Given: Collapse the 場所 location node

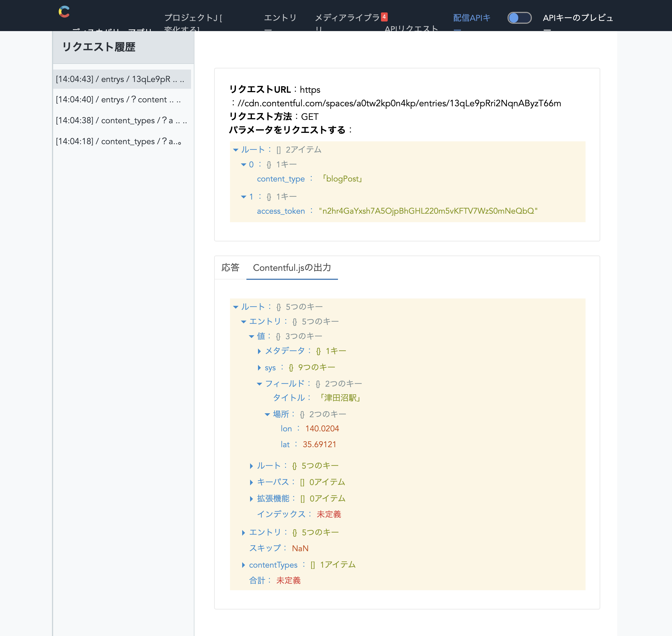Looking at the screenshot, I should 267,415.
